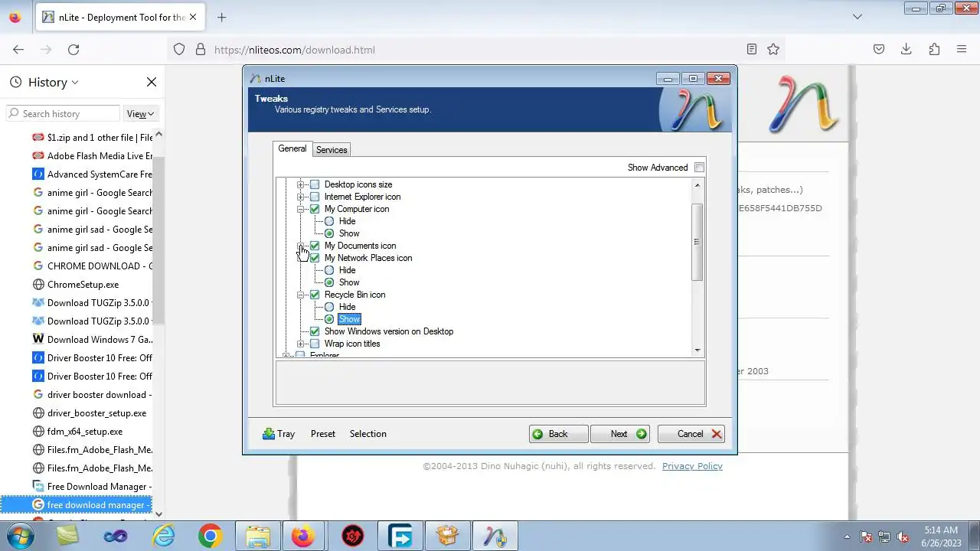Select the nLite Deployment Tool browser tab
This screenshot has width=980, height=551.
tap(122, 17)
